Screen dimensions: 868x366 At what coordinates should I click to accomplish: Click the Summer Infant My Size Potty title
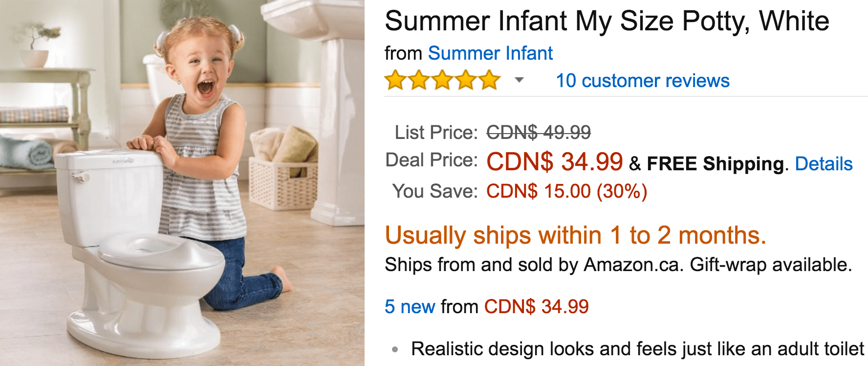[x=607, y=22]
